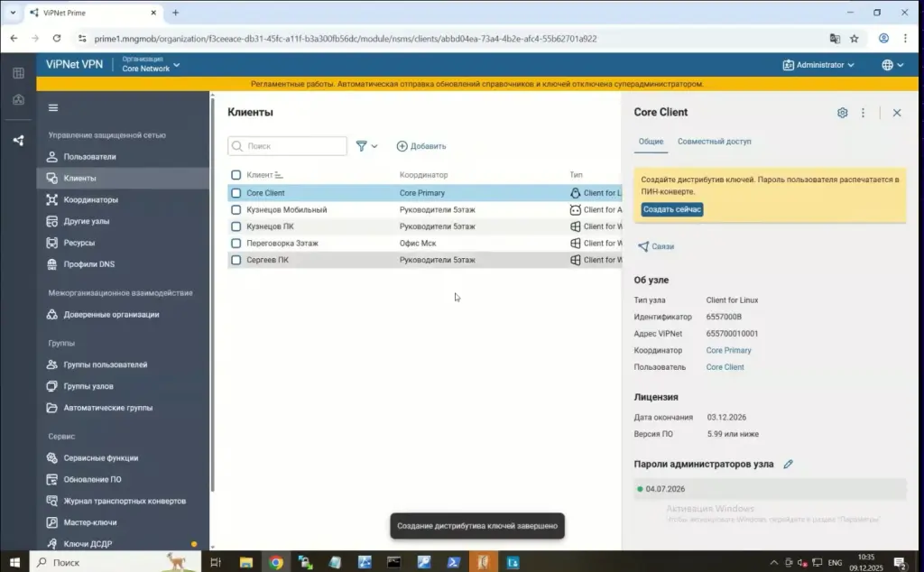Open the three-dot menu for Core Client

pos(863,113)
